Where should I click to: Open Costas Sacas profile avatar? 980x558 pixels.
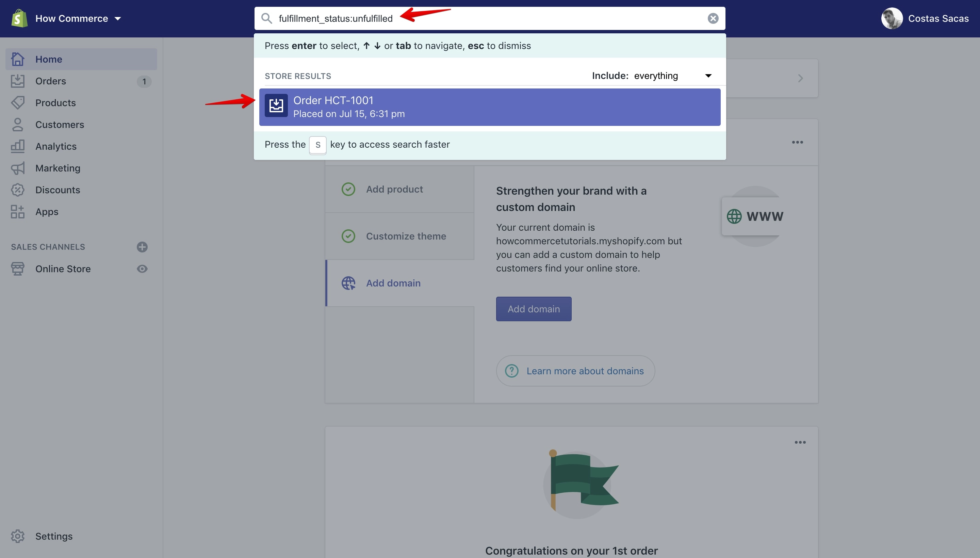click(x=892, y=18)
